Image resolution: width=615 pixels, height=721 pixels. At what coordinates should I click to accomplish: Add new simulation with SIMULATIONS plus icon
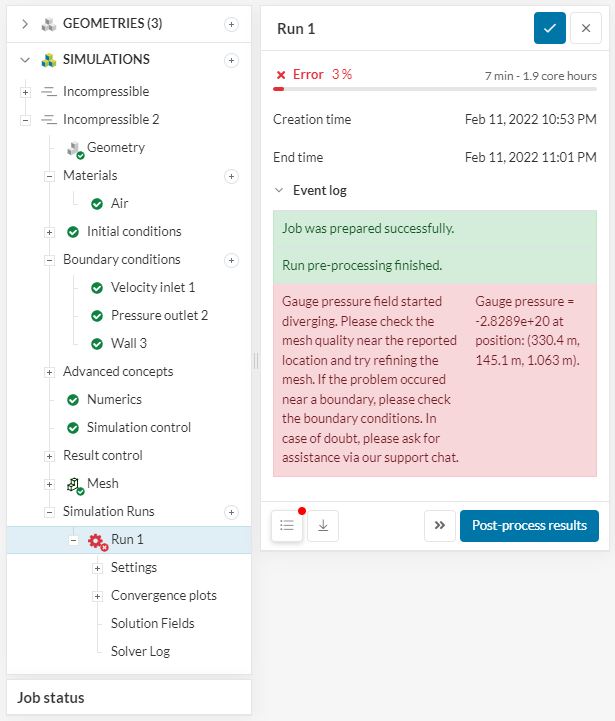232,60
